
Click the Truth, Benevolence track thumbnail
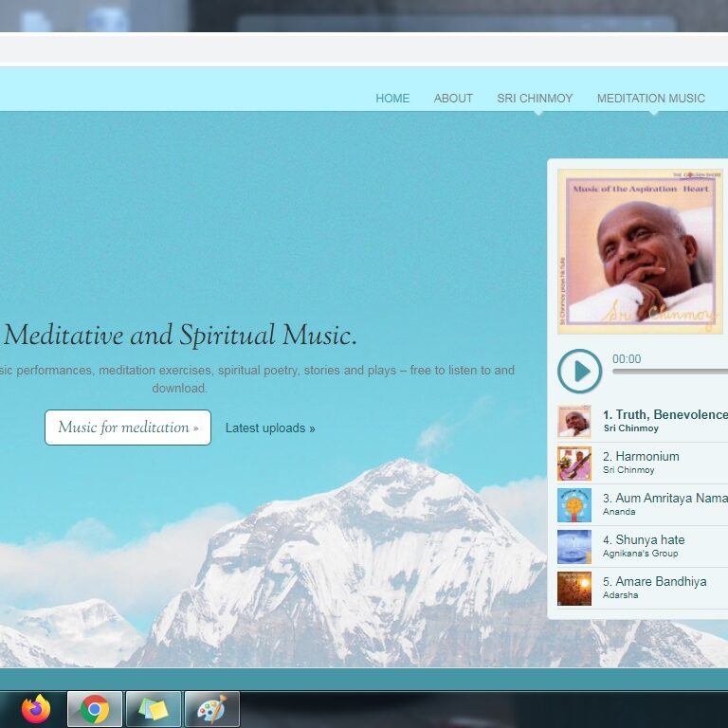[x=573, y=422]
